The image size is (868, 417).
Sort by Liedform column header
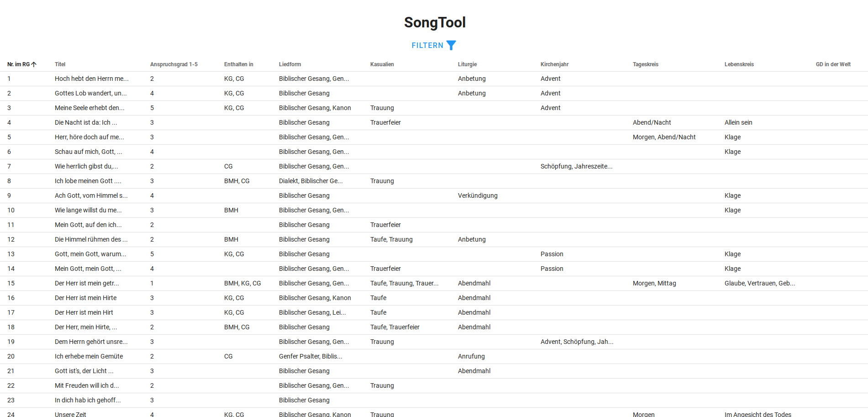pos(290,64)
